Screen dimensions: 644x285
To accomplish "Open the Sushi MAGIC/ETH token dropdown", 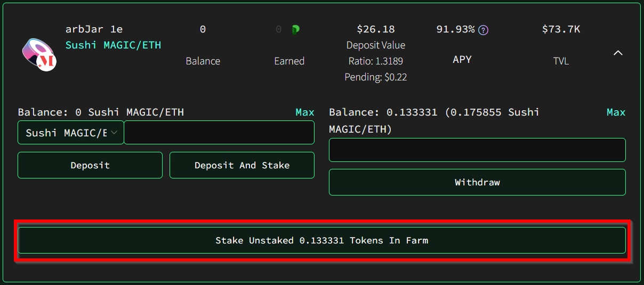I will tap(71, 133).
